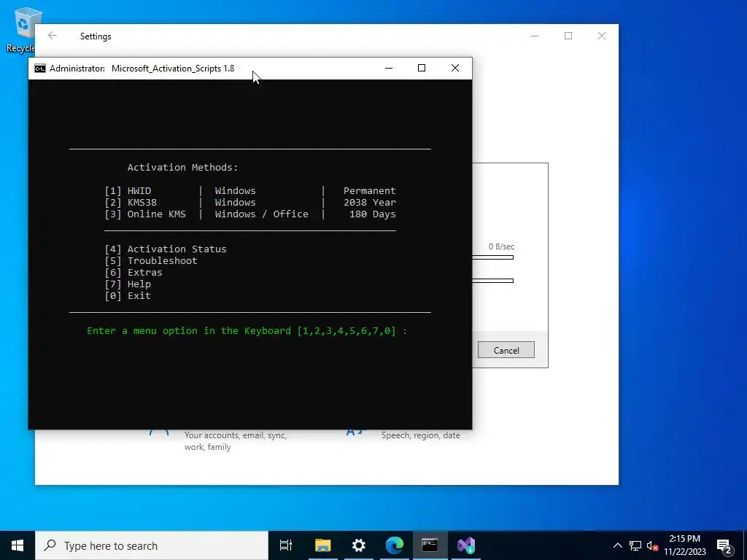Viewport: 747px width, 560px height.
Task: Open the clock showing 2:15 PM
Action: [684, 539]
